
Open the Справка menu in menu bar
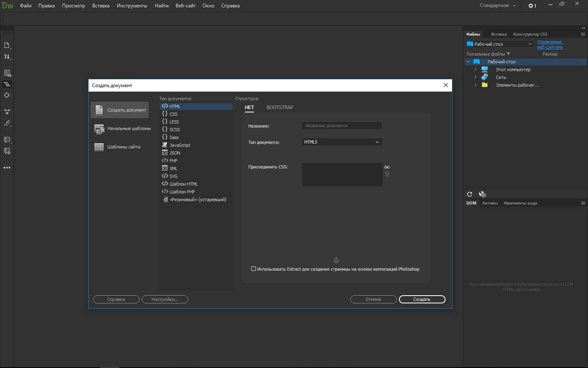point(230,6)
